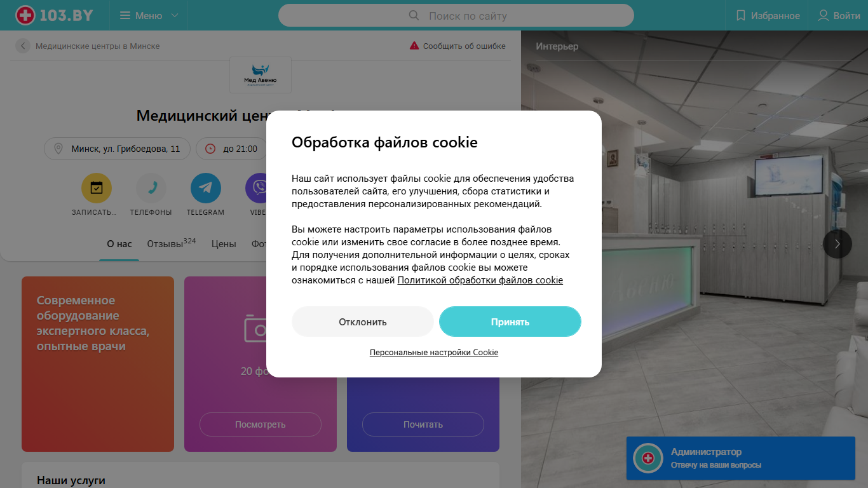Screen dimensions: 868x488
Task: Click the clock icon for opening hours
Action: point(210,149)
